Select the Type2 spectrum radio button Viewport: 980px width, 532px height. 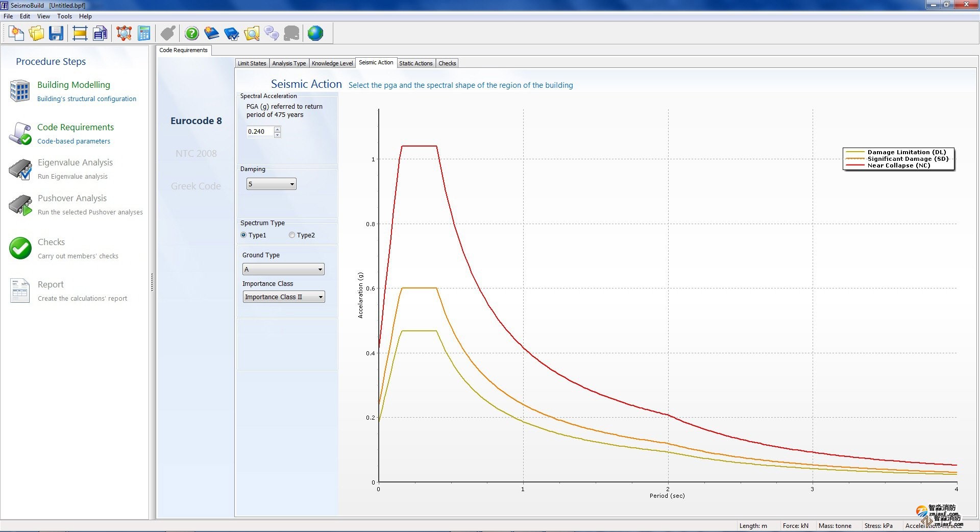(x=292, y=235)
